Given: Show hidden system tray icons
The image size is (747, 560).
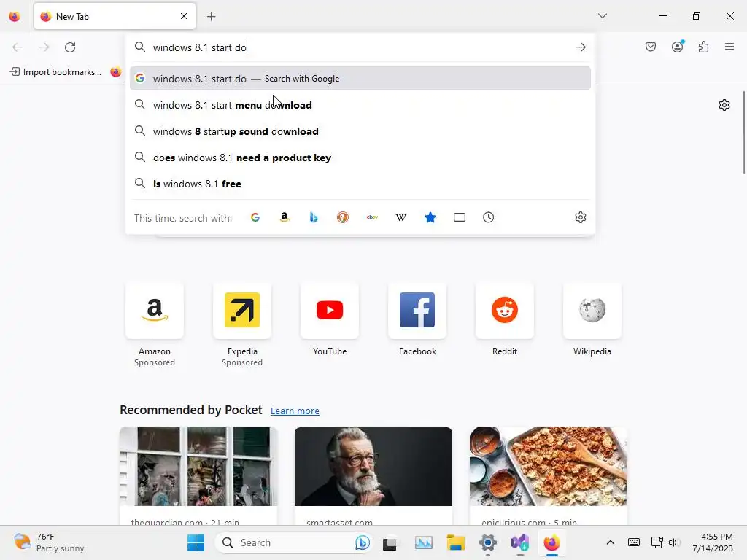Looking at the screenshot, I should coord(611,542).
